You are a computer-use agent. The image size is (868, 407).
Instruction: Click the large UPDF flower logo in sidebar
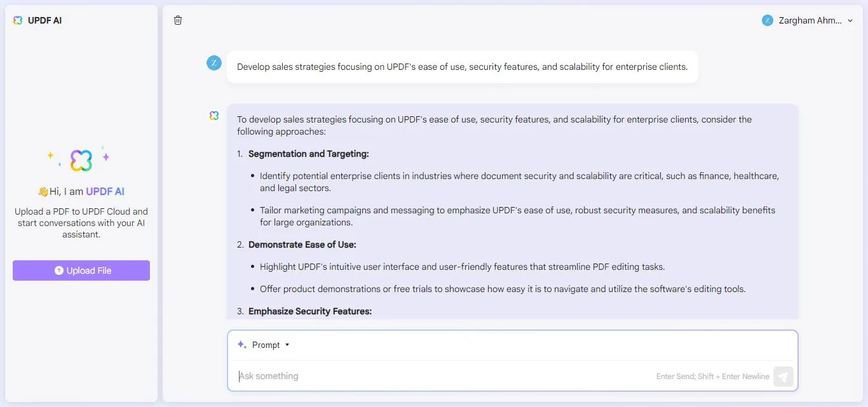81,160
